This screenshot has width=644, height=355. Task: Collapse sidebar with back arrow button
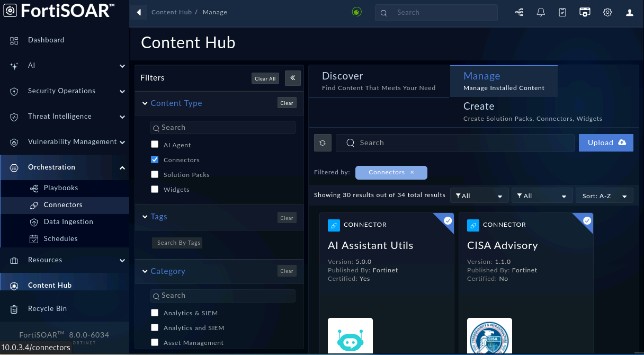point(139,12)
